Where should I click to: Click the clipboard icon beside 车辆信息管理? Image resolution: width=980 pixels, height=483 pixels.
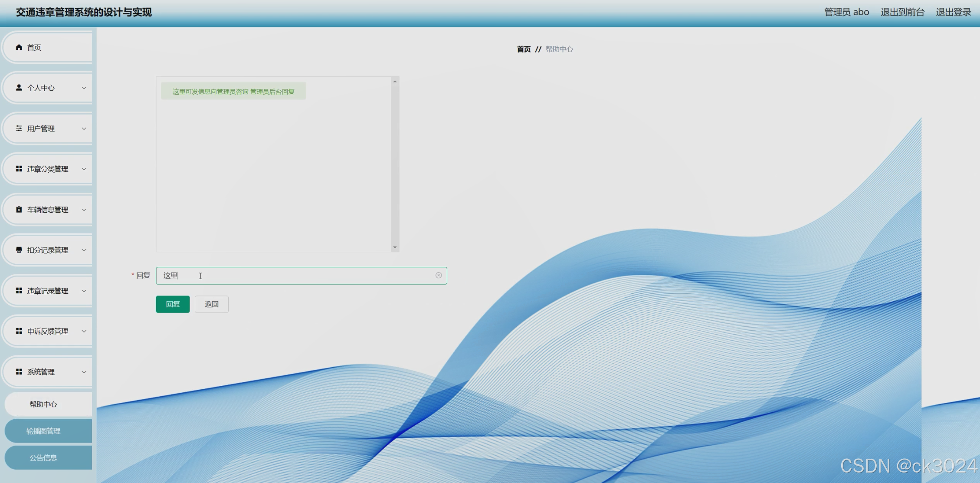point(19,210)
